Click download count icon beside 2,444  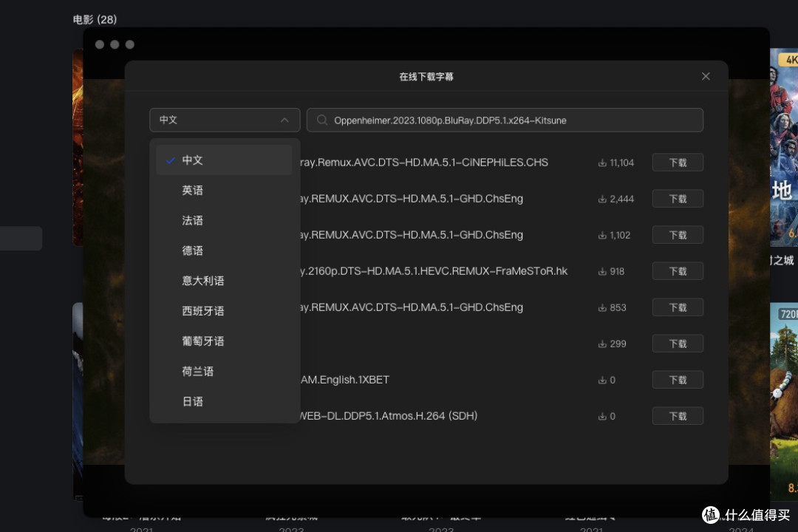pos(602,199)
